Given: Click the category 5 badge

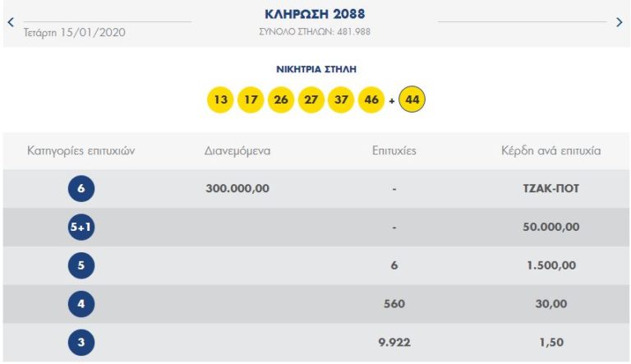Looking at the screenshot, I should 81,265.
